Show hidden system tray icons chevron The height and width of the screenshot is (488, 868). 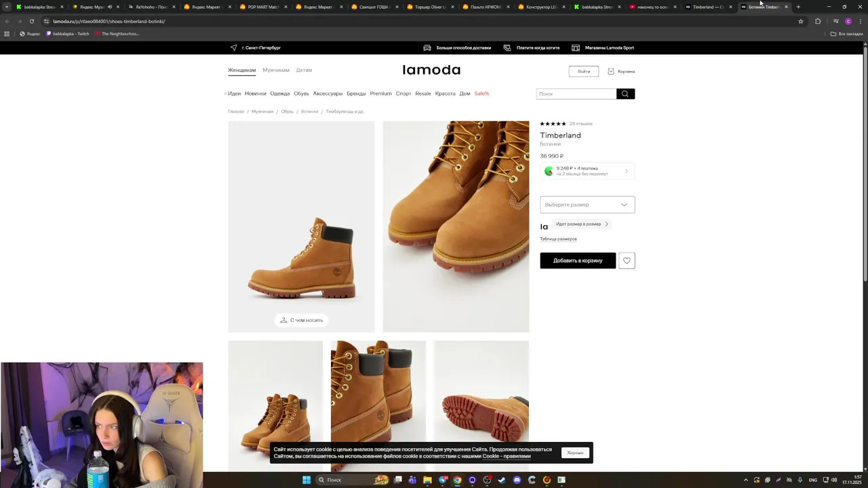746,480
